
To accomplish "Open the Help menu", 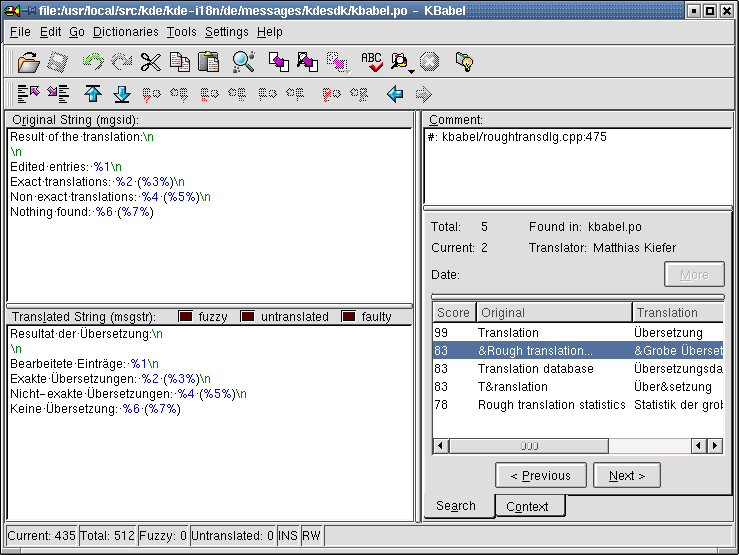I will [270, 32].
